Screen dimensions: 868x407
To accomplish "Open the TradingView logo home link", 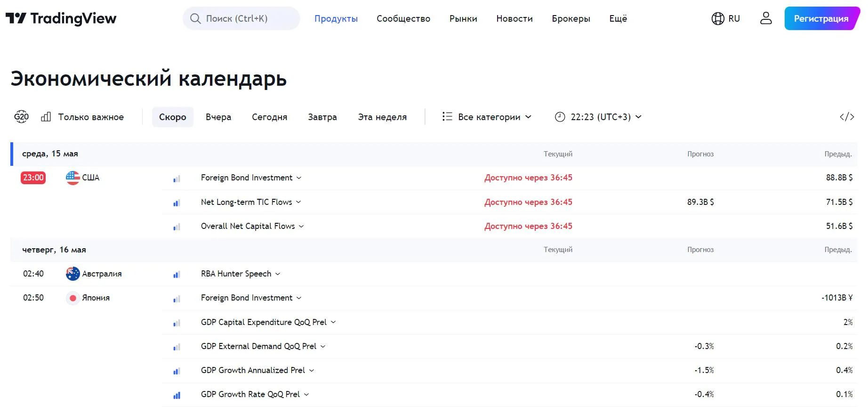I will [x=61, y=18].
